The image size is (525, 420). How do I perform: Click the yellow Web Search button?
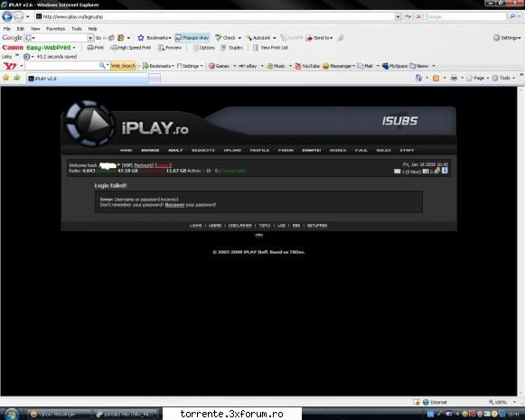pos(123,66)
